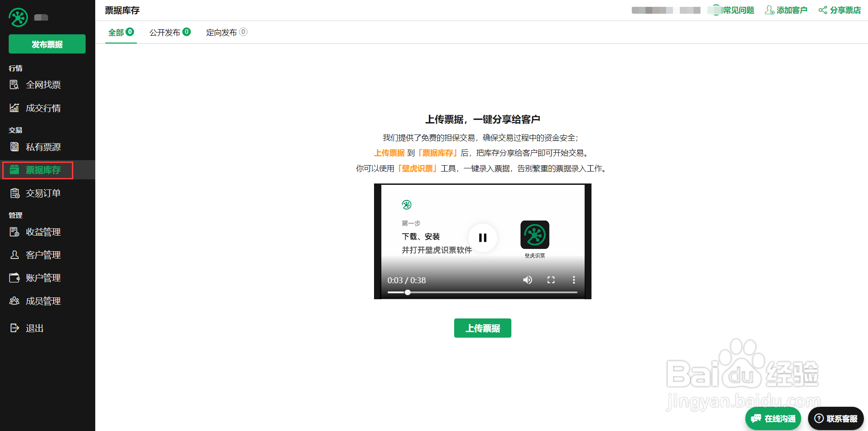
Task: Click the small gecko logo inside video
Action: [407, 205]
